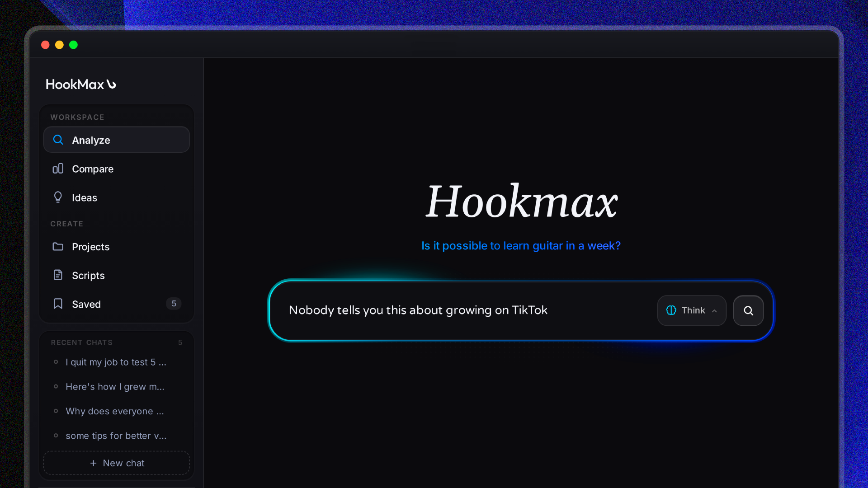Show Saved items label
The image size is (868, 488).
(86, 304)
